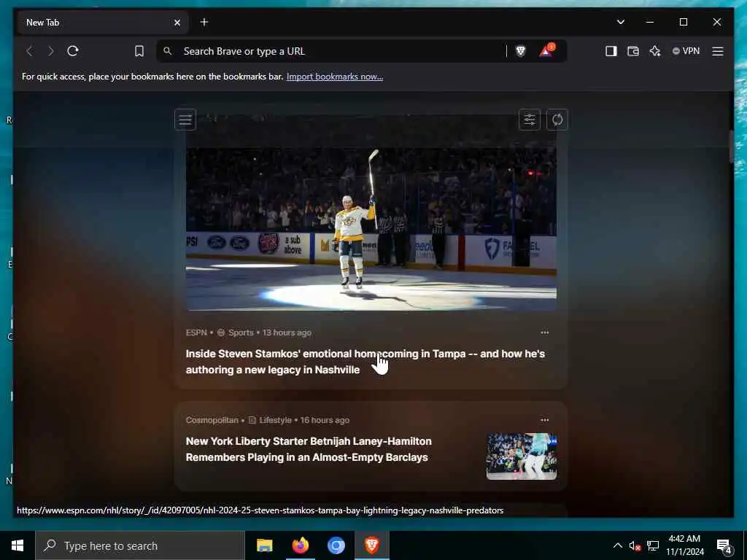The height and width of the screenshot is (560, 747).
Task: Open Chromium from the taskbar
Action: [336, 545]
